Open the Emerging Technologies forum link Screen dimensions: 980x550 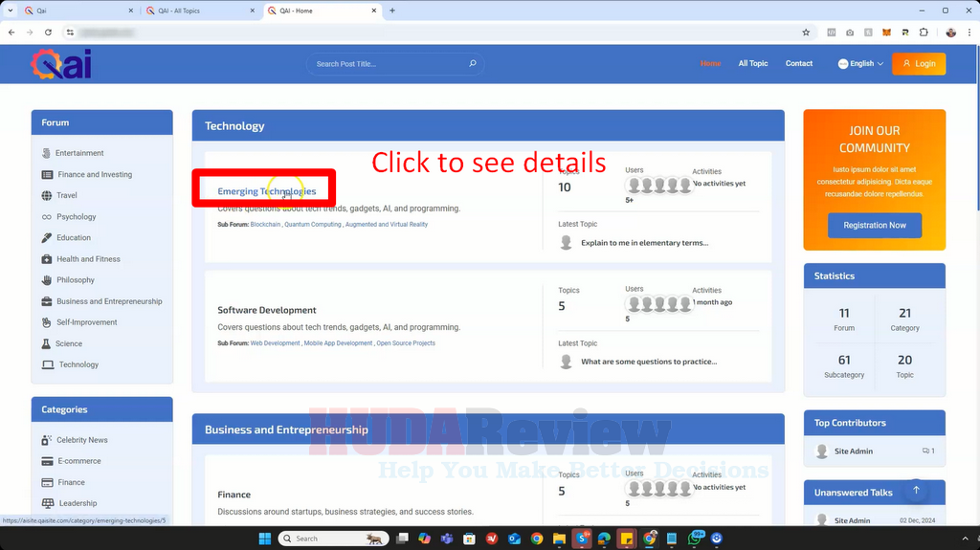(266, 191)
